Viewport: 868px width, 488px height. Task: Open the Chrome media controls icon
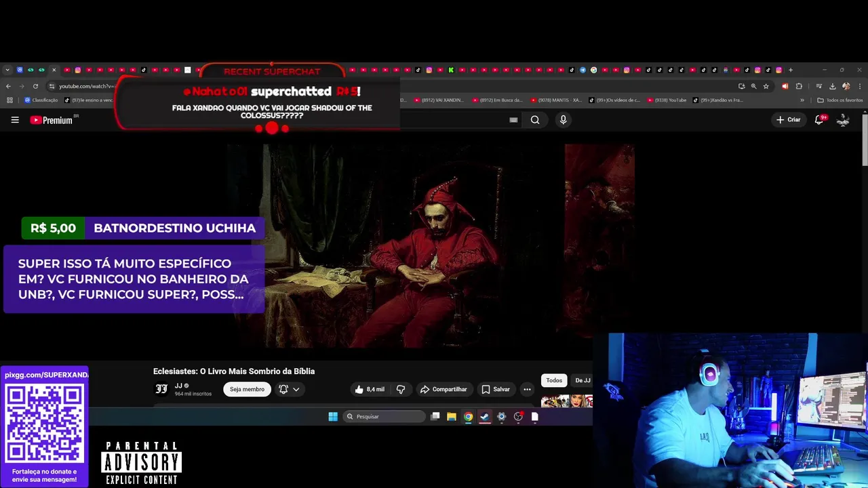[819, 86]
